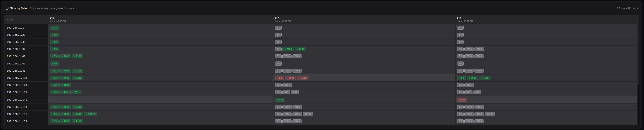644x130 pixels.
Task: Click the 23 hosts, 86 ports summary
Action: (627, 8)
